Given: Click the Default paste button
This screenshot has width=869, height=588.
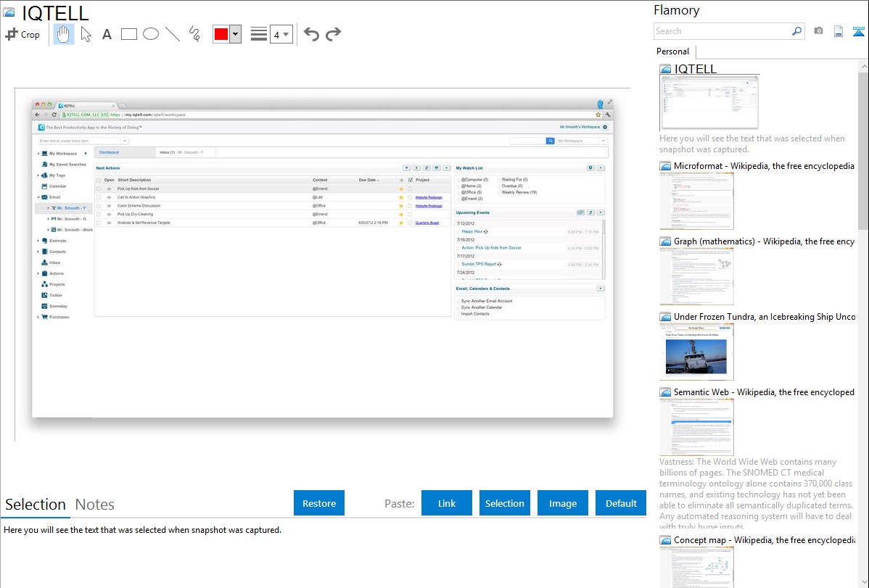Looking at the screenshot, I should [621, 503].
